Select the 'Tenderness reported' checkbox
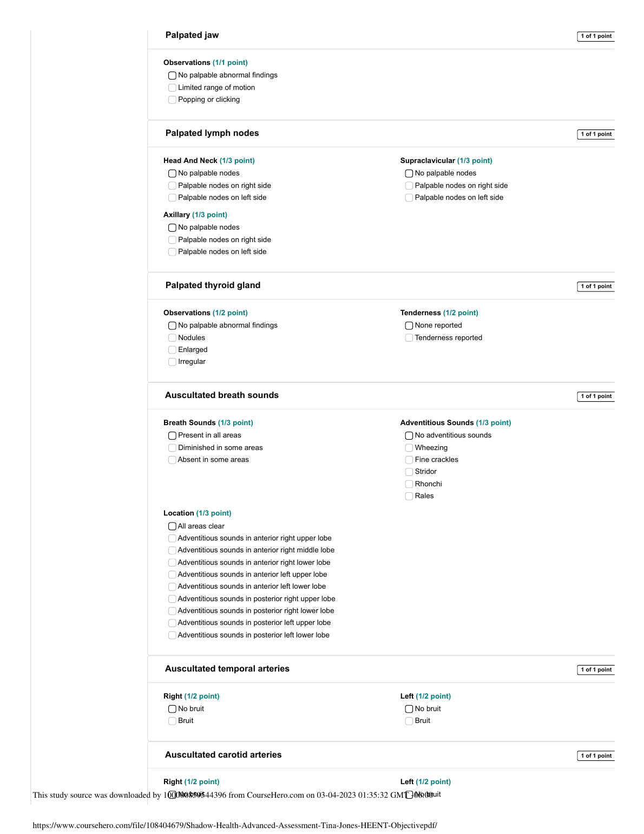644x834 pixels. pos(409,338)
